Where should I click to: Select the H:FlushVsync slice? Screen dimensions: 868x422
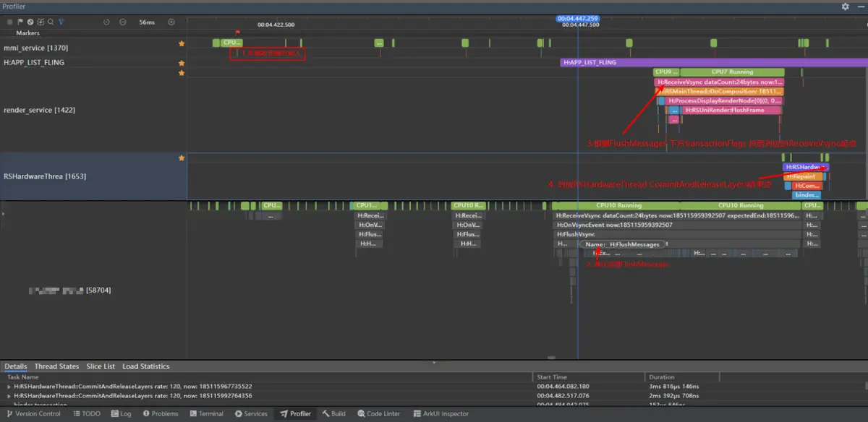[678, 234]
